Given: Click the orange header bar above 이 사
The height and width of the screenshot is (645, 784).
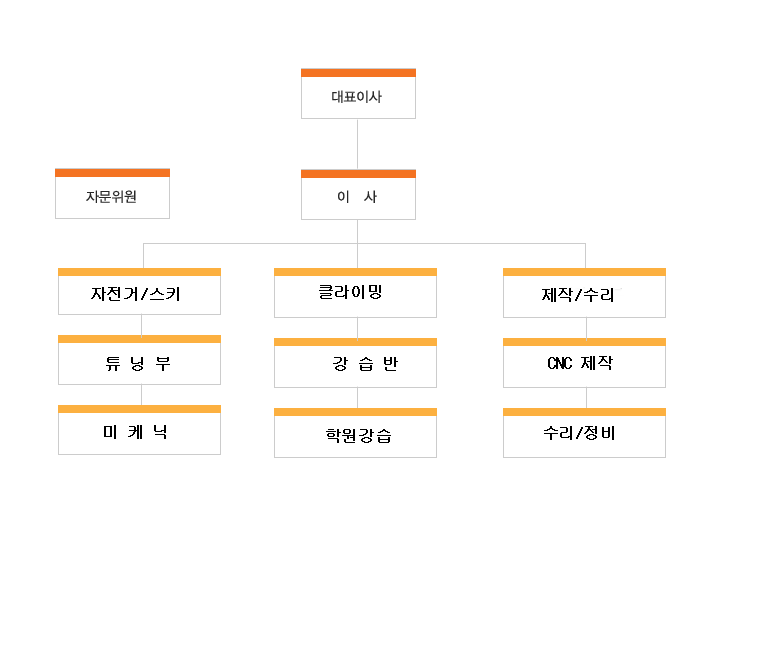Looking at the screenshot, I should pyautogui.click(x=358, y=174).
